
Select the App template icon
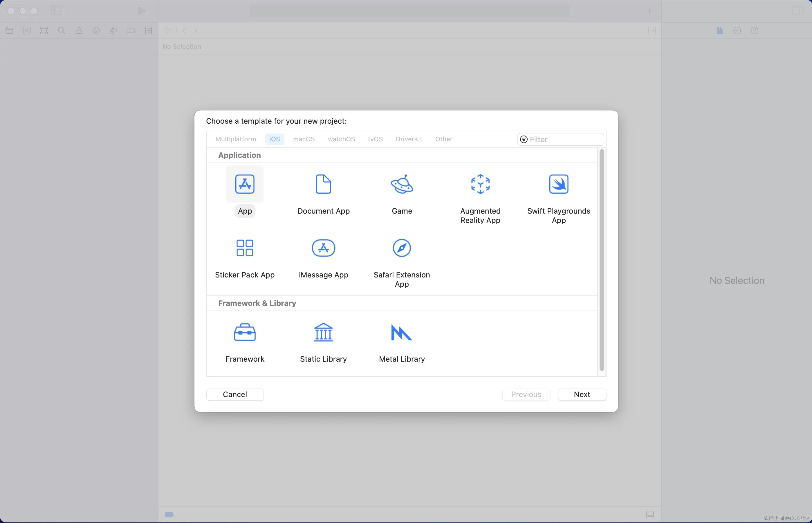point(245,184)
